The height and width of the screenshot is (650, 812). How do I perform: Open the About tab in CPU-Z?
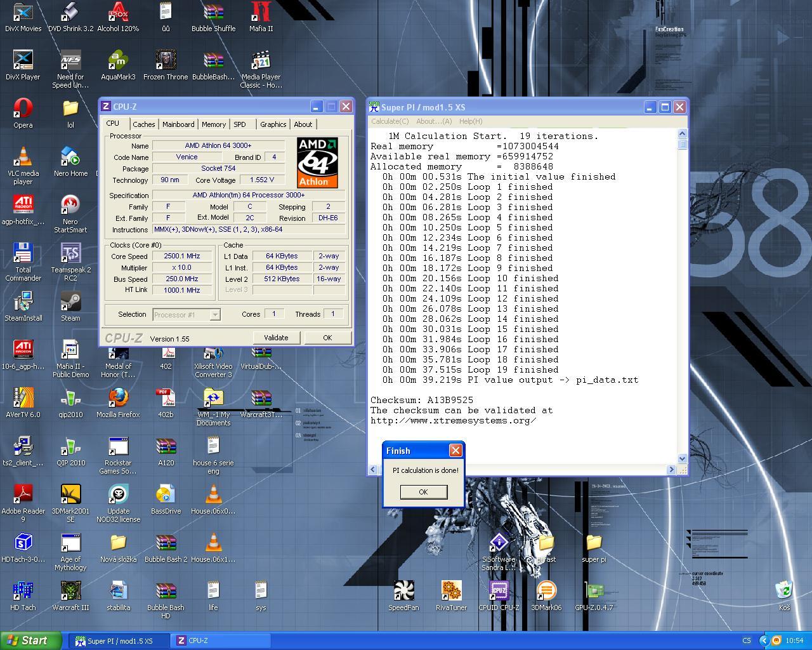click(303, 124)
